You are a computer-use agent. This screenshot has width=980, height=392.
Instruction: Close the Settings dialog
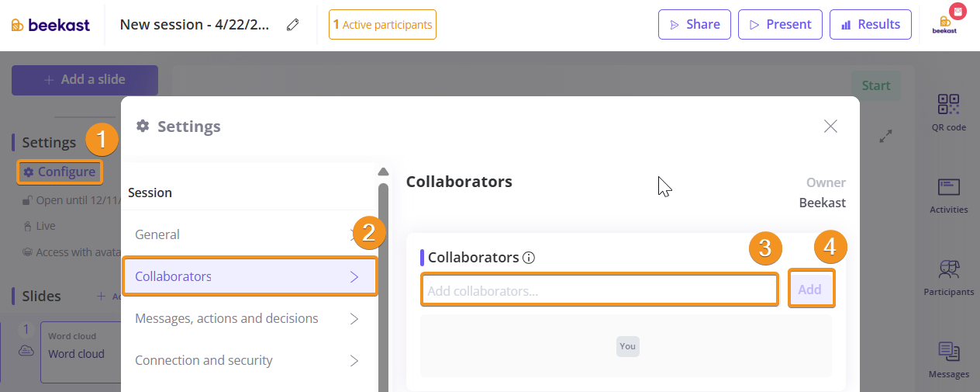(x=830, y=127)
